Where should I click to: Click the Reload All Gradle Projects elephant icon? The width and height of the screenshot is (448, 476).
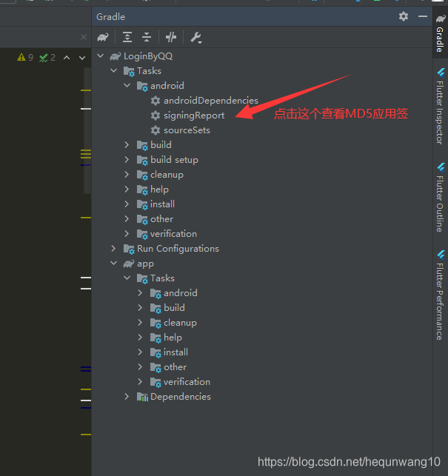[x=103, y=37]
